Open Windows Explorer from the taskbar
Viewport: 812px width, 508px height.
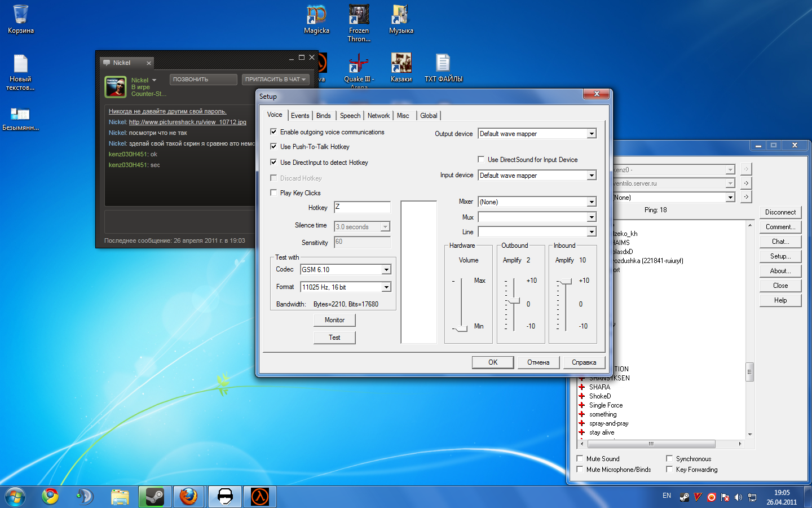120,497
